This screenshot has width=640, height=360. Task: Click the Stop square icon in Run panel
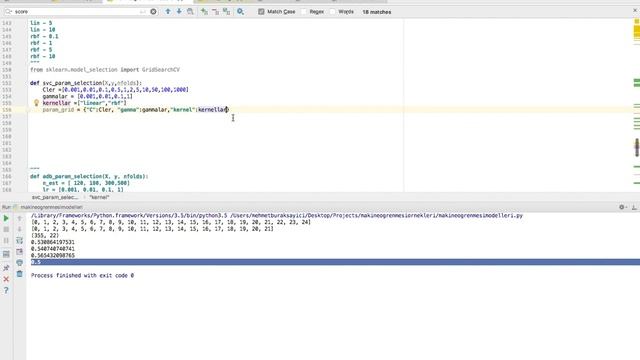point(6,229)
